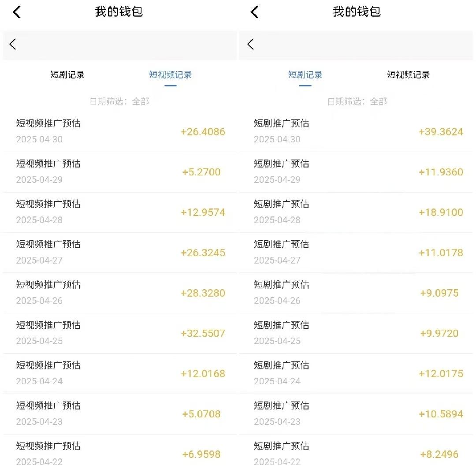Tap the thin back chevron in left gray bar
Image resolution: width=476 pixels, height=476 pixels.
point(12,45)
